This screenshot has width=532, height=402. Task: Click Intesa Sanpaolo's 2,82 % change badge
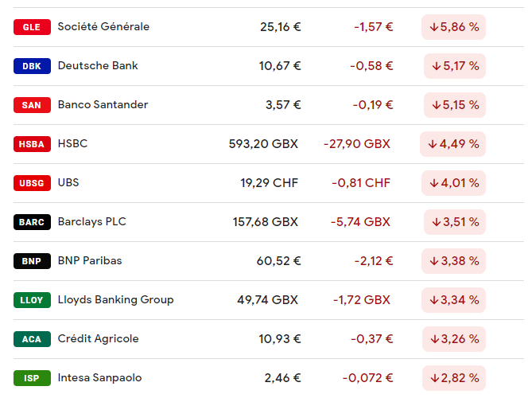(x=453, y=378)
